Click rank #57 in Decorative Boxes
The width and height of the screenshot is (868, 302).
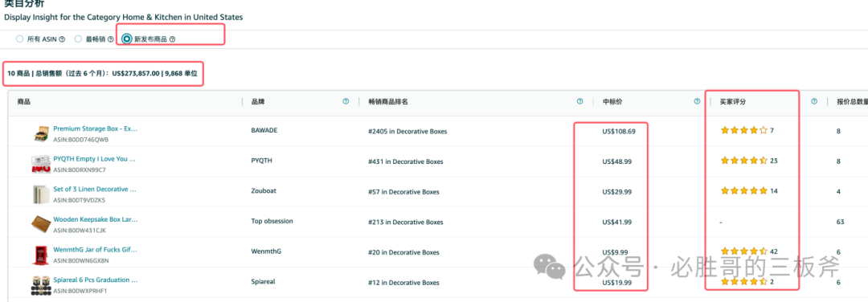[x=403, y=192]
